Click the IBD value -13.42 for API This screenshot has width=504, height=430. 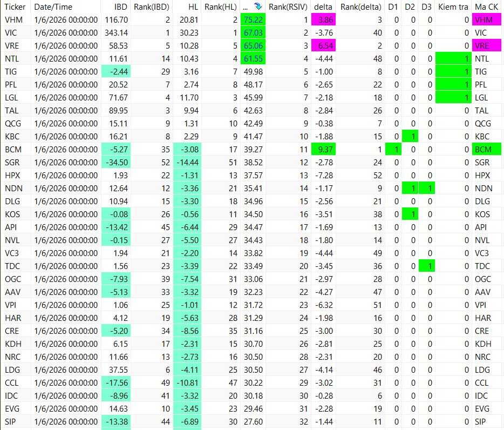click(x=116, y=227)
